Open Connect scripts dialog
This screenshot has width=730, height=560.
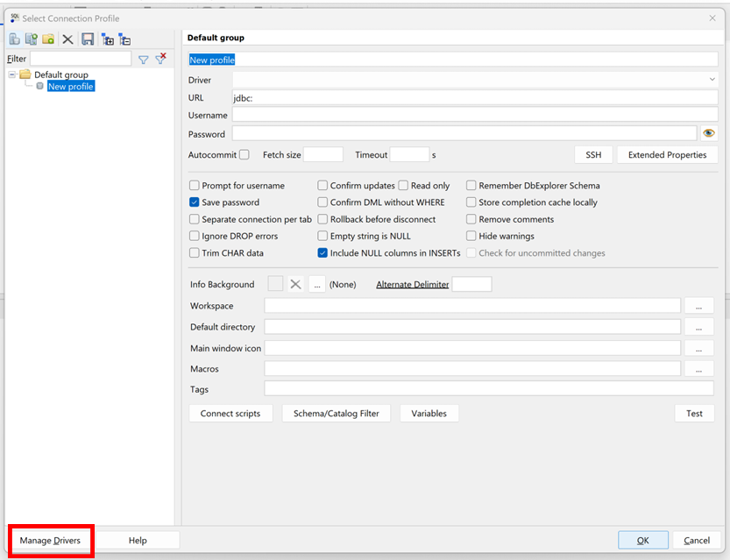pyautogui.click(x=230, y=414)
